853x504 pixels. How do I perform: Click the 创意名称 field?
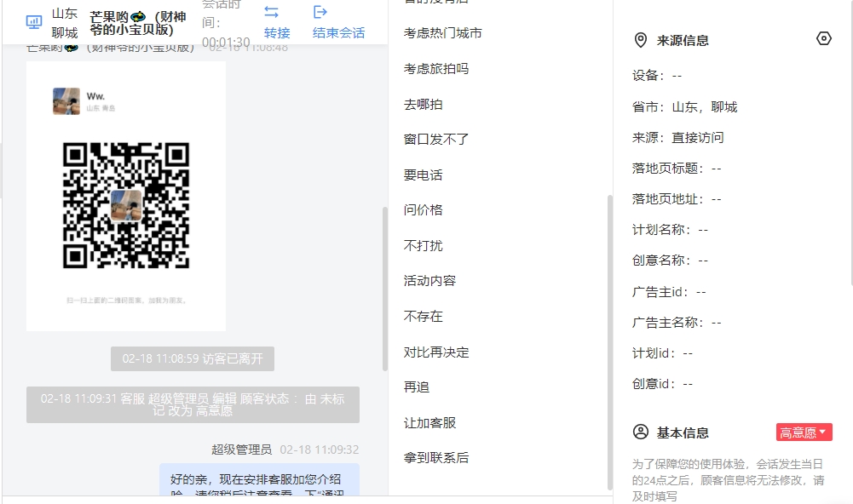[x=670, y=261]
